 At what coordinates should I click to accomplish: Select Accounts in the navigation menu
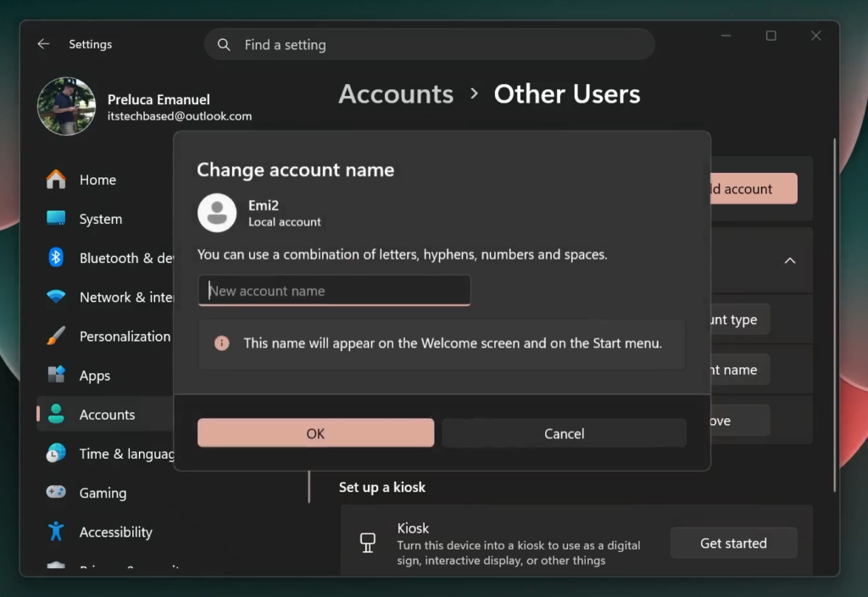tap(107, 415)
